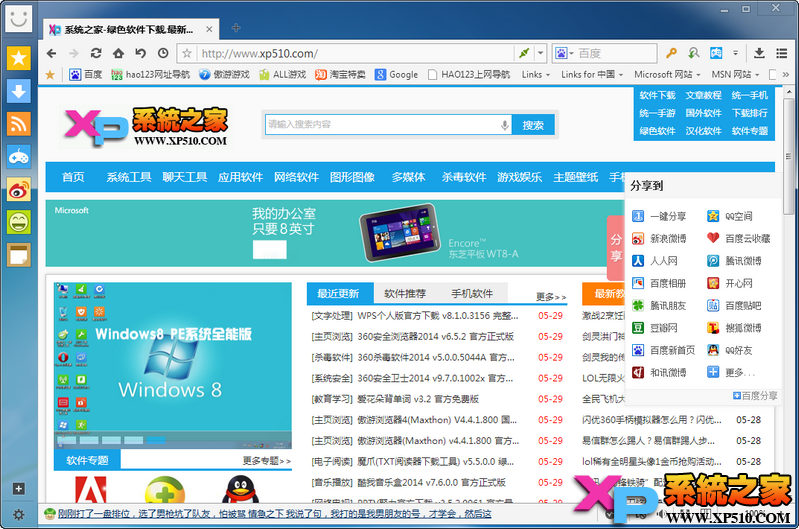
Task: Open the Weibo sidebar icon
Action: tap(19, 190)
